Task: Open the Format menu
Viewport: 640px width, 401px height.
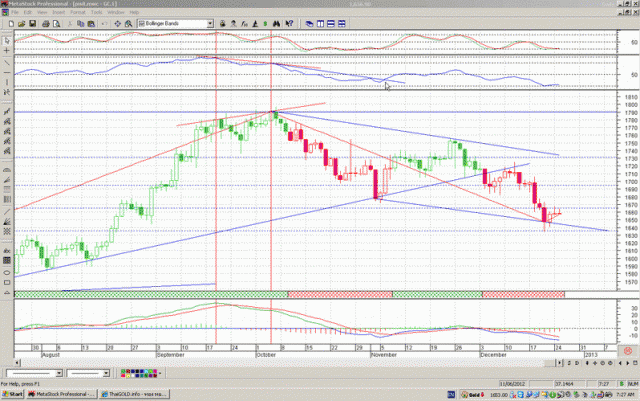Action: pyautogui.click(x=78, y=12)
